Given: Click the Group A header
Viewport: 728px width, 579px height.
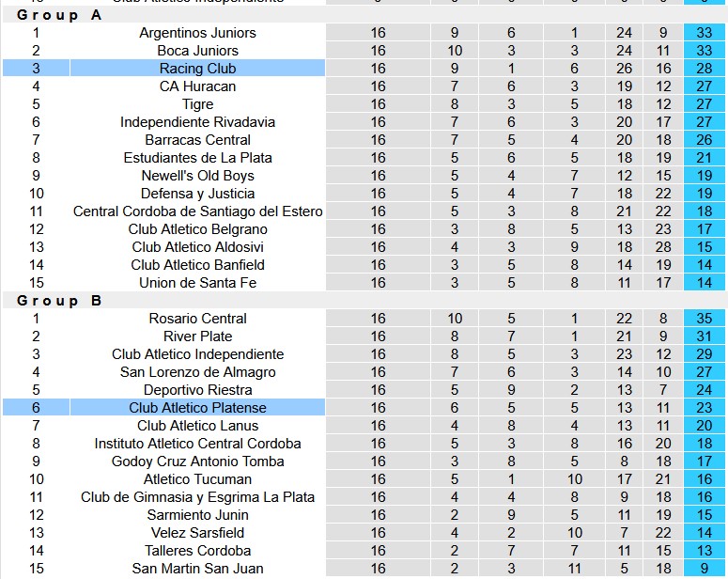Looking at the screenshot, I should pyautogui.click(x=59, y=15).
